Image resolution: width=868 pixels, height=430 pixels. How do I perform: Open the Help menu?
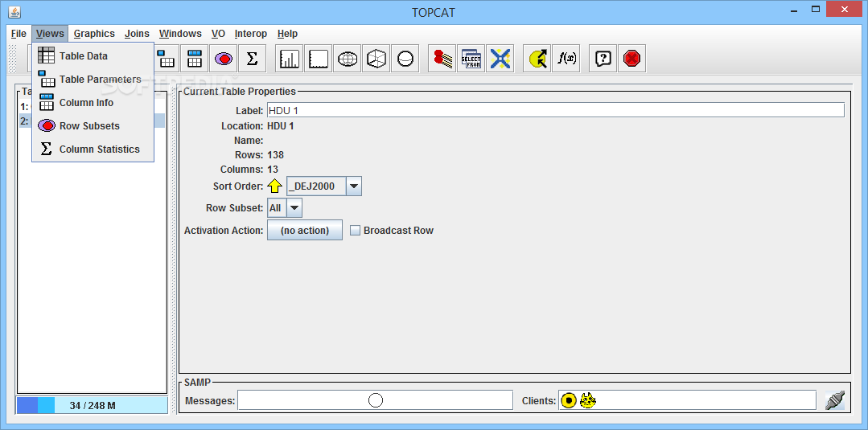(x=287, y=34)
